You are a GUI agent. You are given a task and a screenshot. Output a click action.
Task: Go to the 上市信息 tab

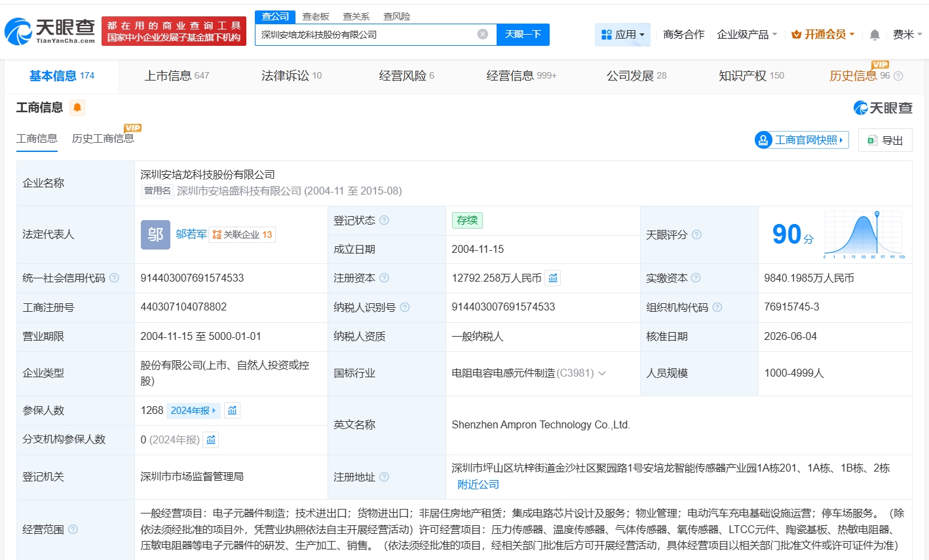[x=177, y=76]
